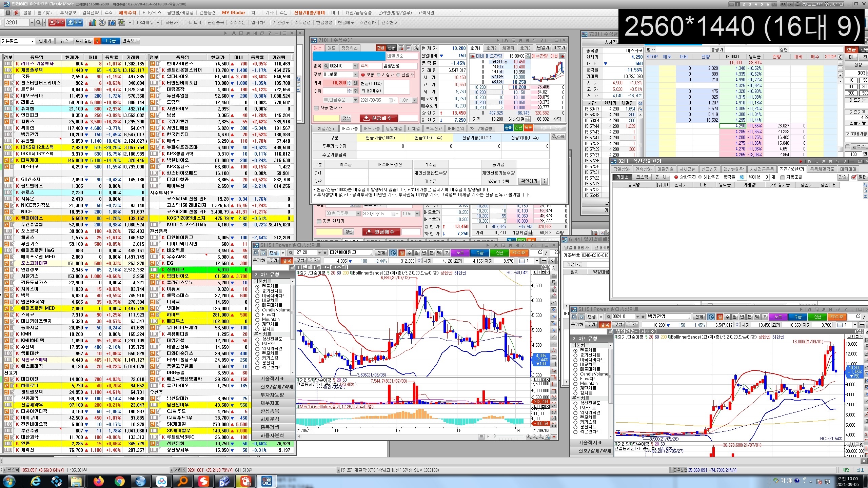Open Chrome from the taskbar
The image size is (868, 488).
119,481
